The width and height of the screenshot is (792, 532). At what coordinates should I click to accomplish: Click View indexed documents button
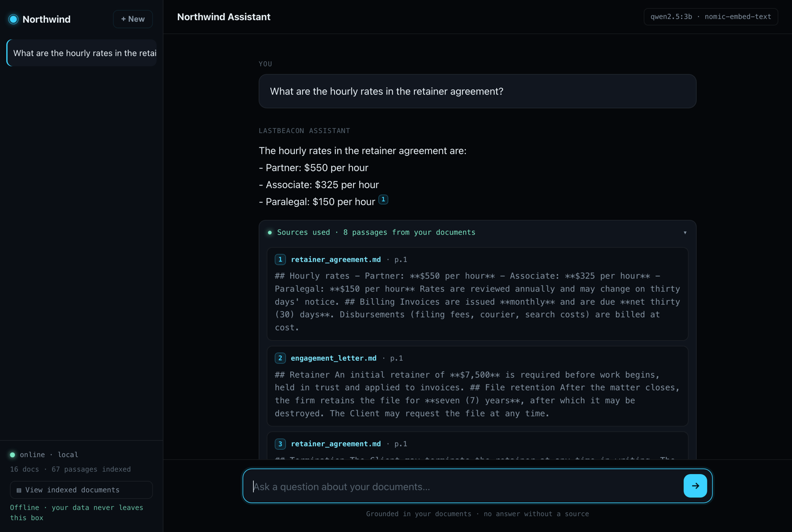[81, 490]
